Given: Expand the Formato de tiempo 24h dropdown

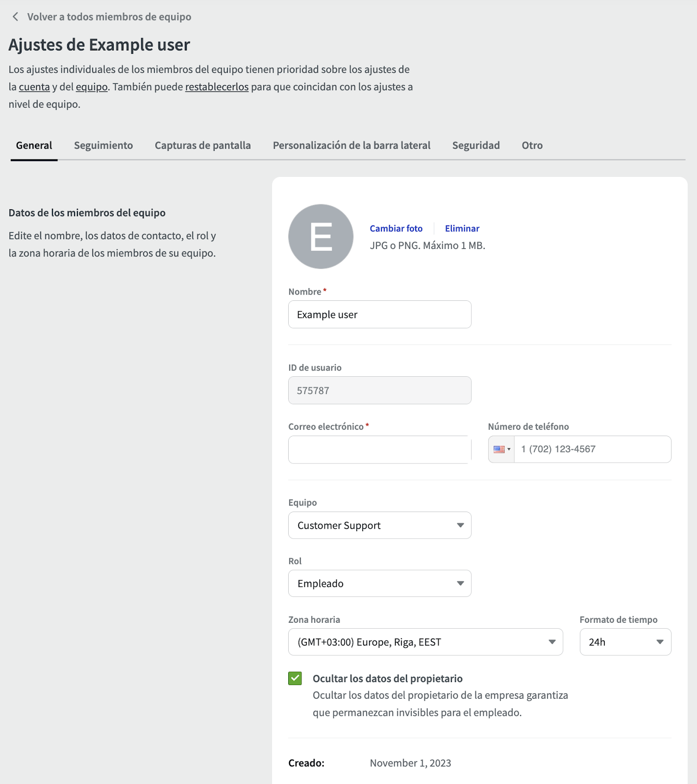Looking at the screenshot, I should tap(625, 642).
